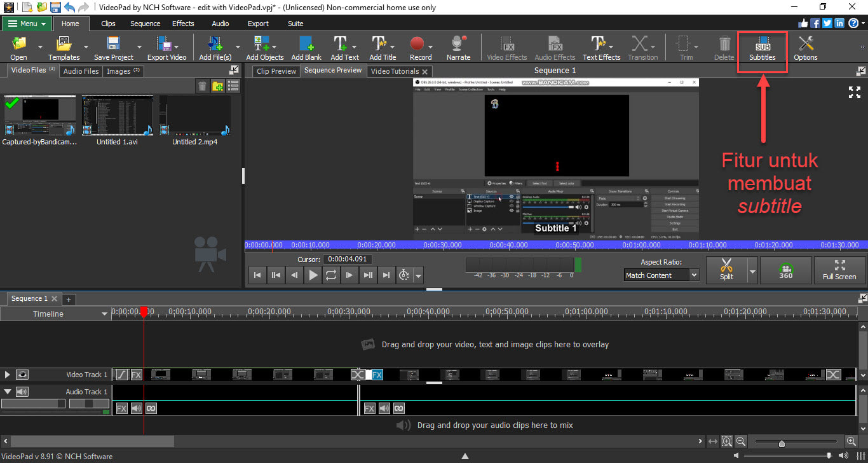Open the Add Title dropdown arrow
This screenshot has height=463, width=868.
[392, 46]
